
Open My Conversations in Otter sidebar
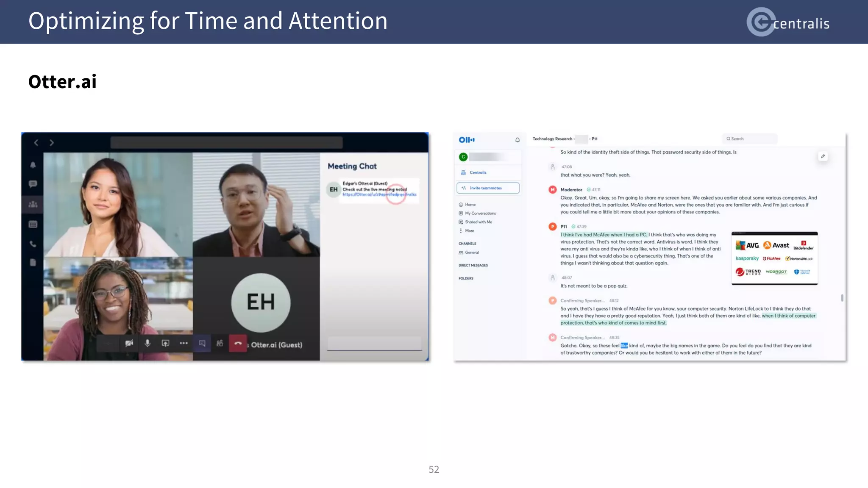pyautogui.click(x=477, y=213)
